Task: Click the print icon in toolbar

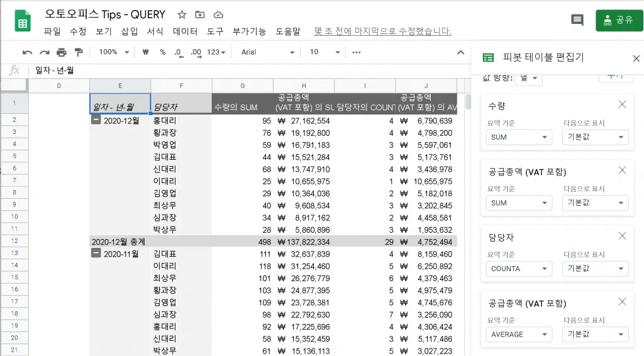Action: pos(61,52)
